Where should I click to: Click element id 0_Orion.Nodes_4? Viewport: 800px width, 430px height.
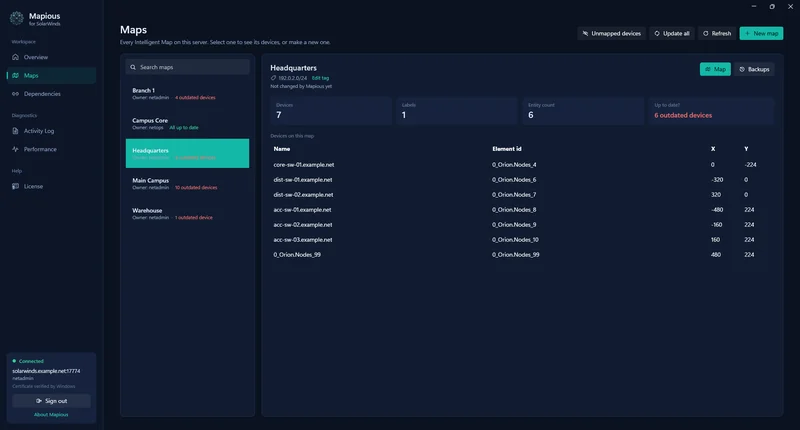[x=514, y=165]
